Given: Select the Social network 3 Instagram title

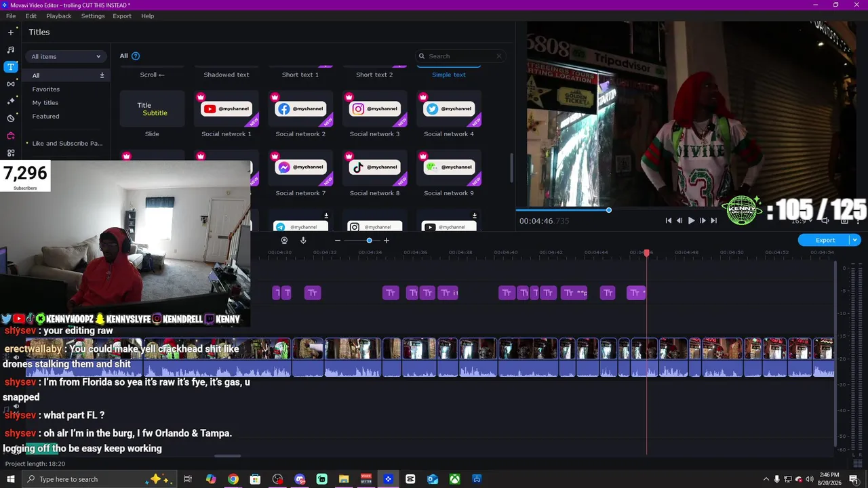Looking at the screenshot, I should (x=374, y=108).
